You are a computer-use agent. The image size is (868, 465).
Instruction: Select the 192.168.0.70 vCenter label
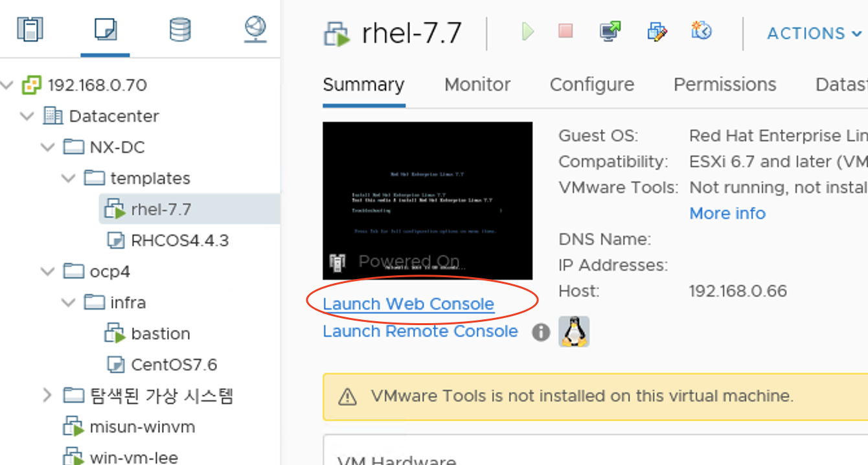pyautogui.click(x=97, y=85)
